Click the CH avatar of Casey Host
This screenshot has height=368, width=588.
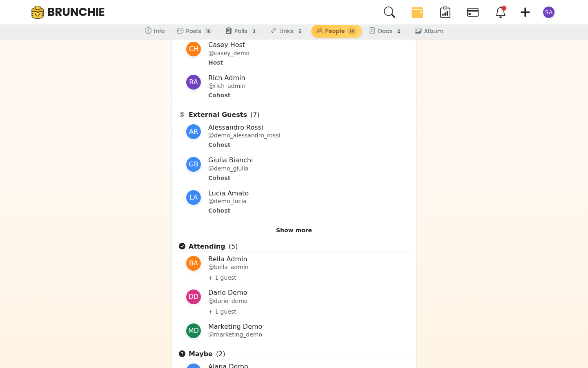click(x=194, y=49)
